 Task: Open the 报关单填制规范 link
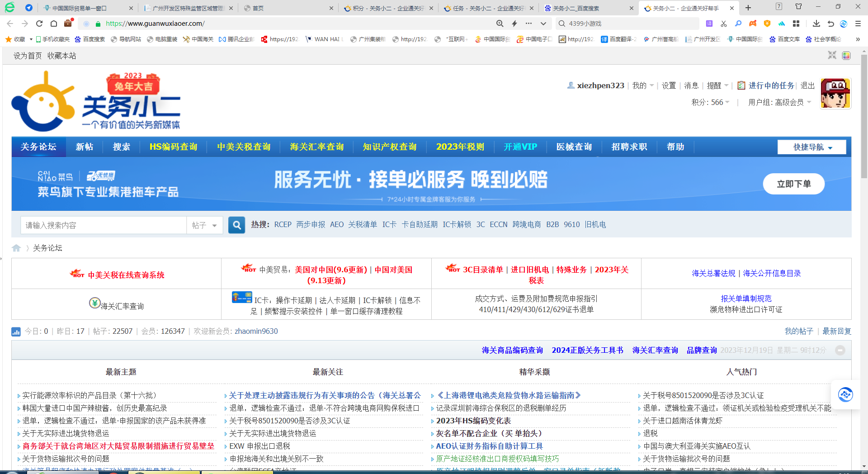click(x=746, y=299)
